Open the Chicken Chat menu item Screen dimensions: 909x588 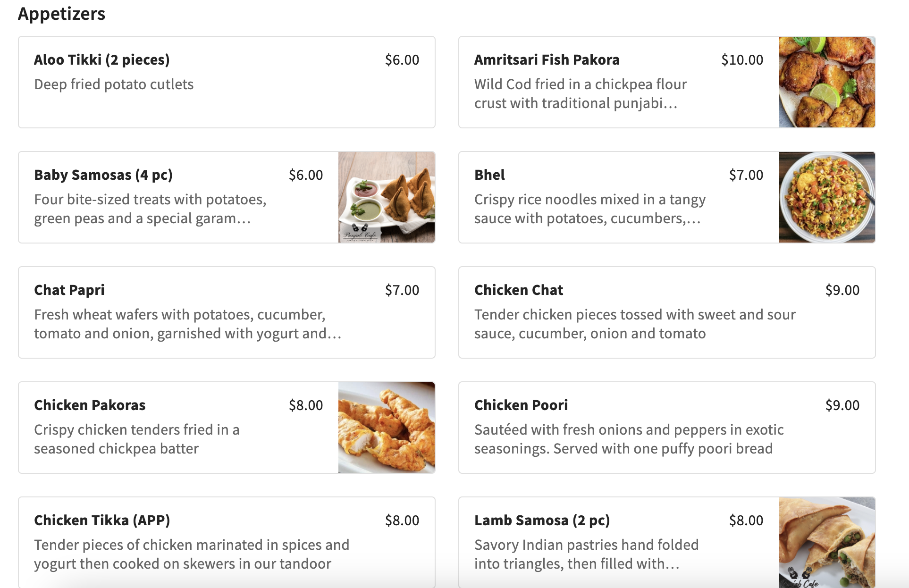click(519, 290)
